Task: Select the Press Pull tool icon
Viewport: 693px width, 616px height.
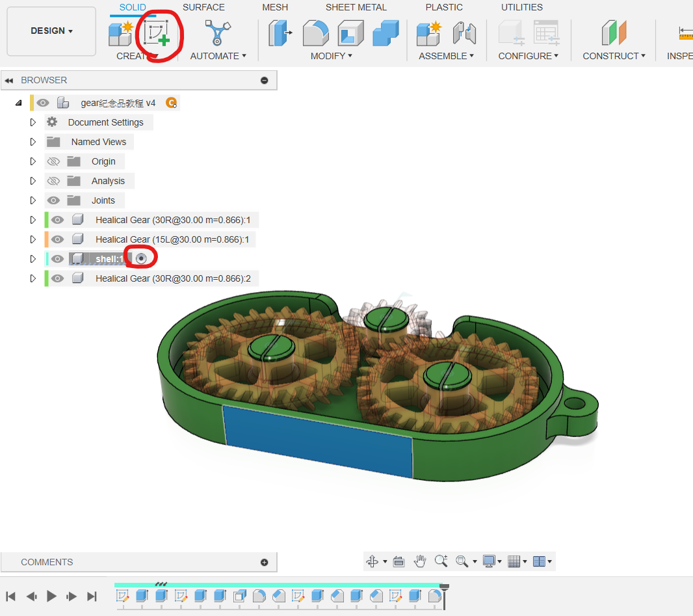Action: pos(280,33)
